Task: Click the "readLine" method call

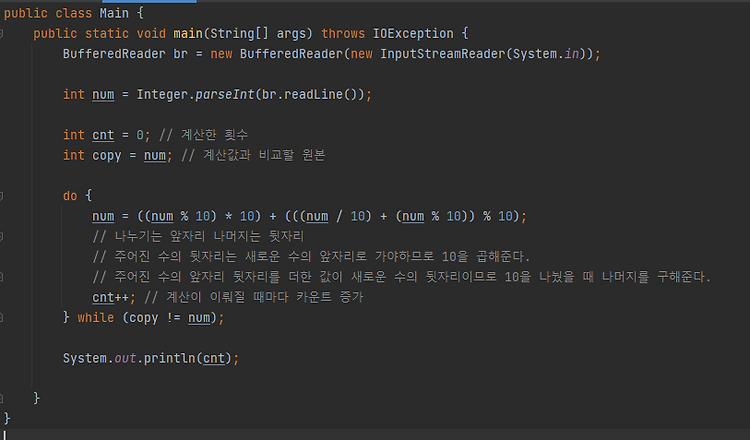Action: click(x=313, y=94)
